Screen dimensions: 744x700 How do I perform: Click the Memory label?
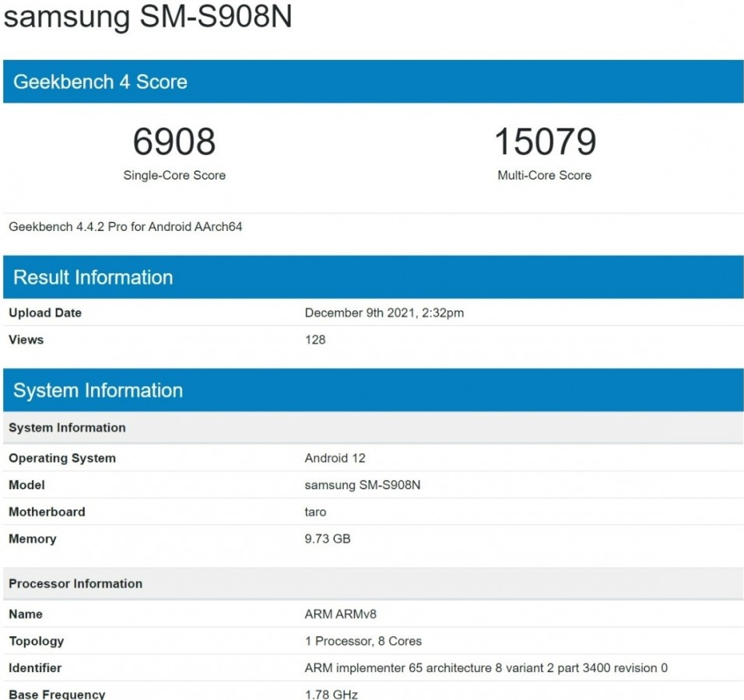pos(32,539)
